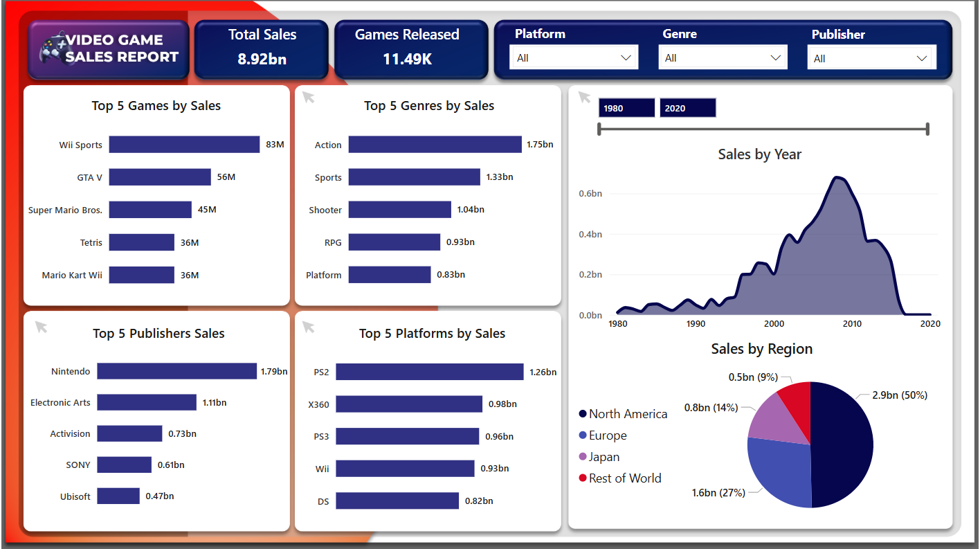Select the Mario Kart Wii bar
Viewport: 980px width, 549px height.
click(x=142, y=275)
